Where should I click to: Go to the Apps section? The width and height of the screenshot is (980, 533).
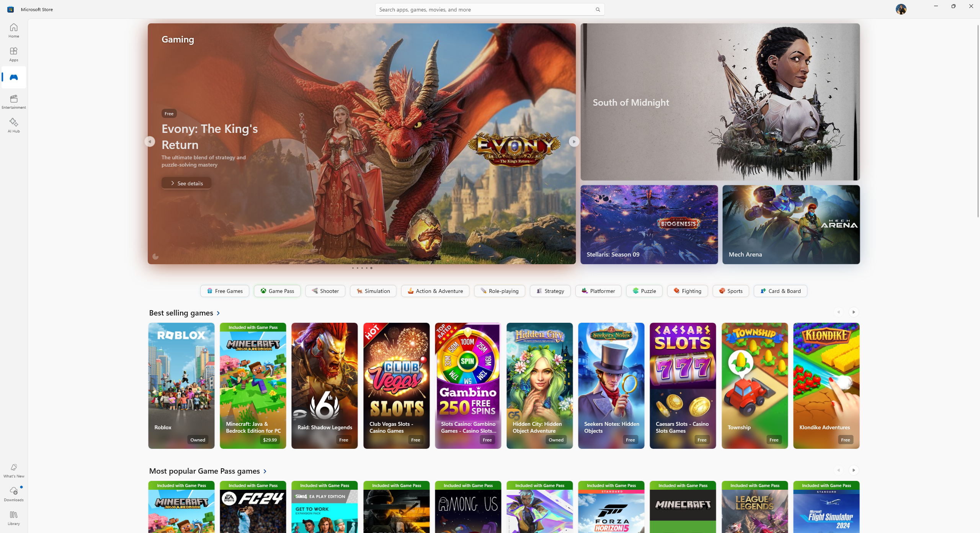[x=14, y=54]
